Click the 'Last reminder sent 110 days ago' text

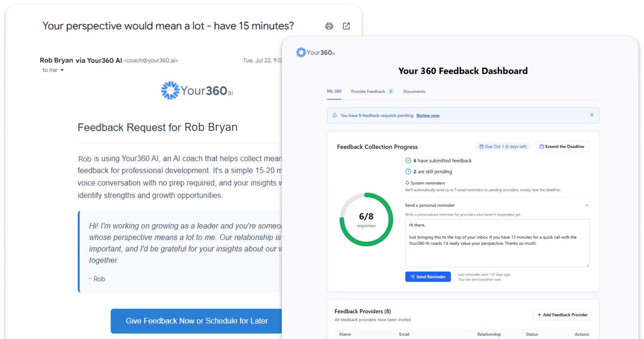[485, 275]
